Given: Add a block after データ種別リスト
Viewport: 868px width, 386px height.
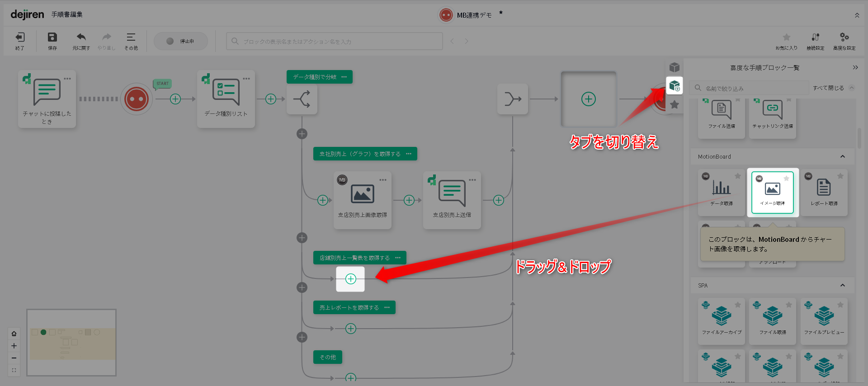Looking at the screenshot, I should 271,99.
